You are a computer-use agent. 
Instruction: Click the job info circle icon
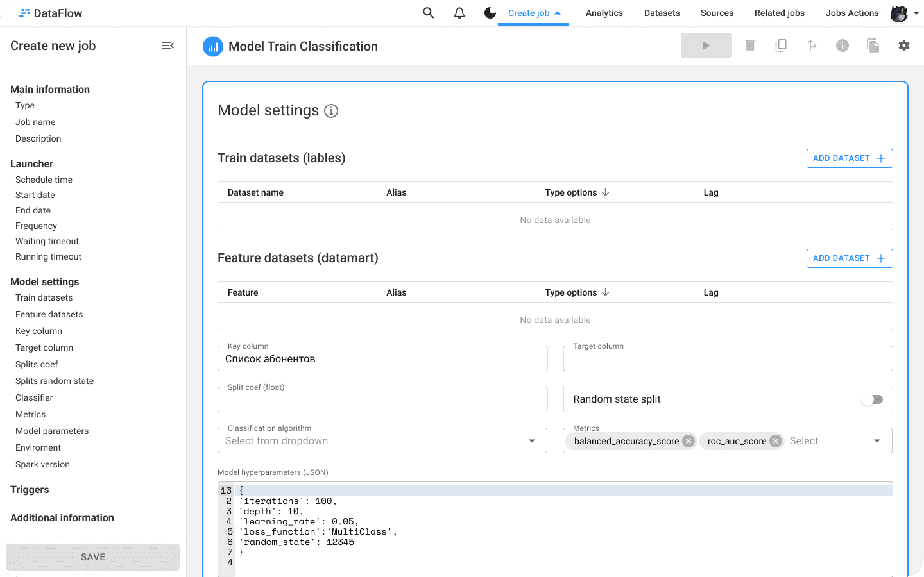pos(842,46)
